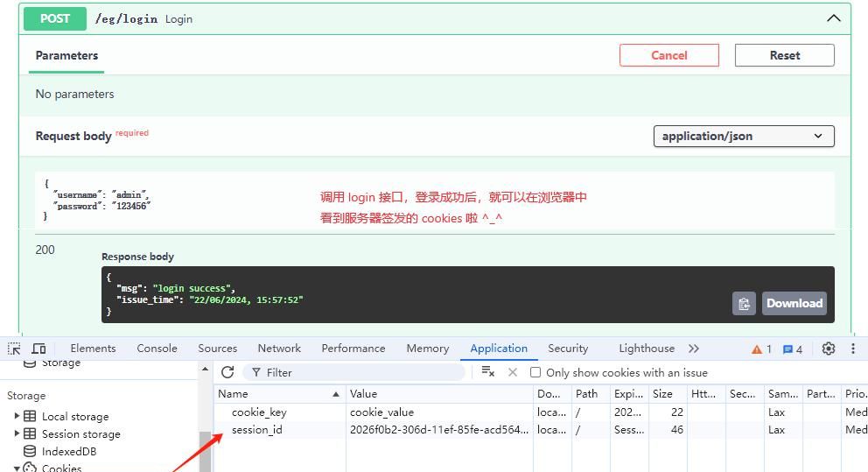This screenshot has width=868, height=472.
Task: Select Local storage in the sidebar
Action: 75,417
